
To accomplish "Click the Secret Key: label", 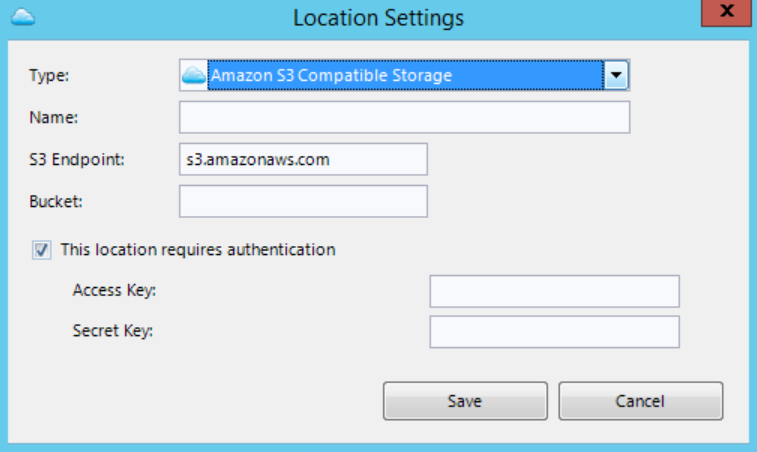I will coord(113,330).
